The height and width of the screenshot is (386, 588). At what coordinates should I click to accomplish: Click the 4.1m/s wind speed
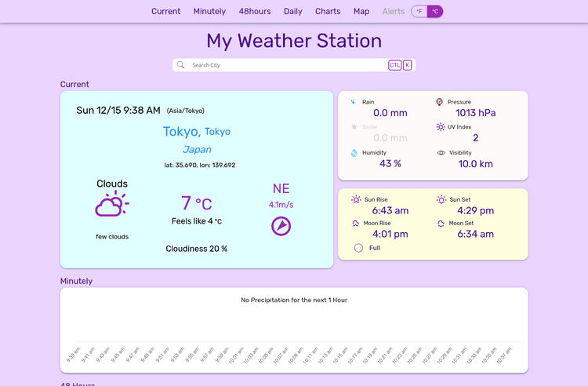[x=281, y=205]
